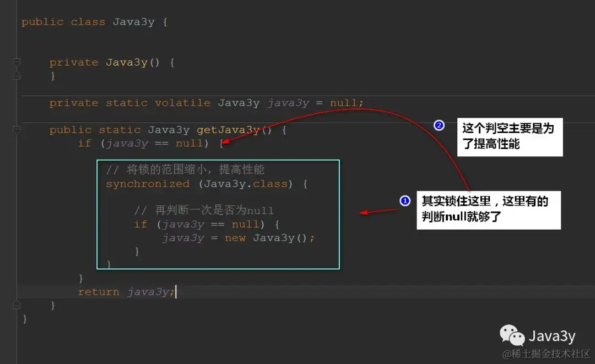The height and width of the screenshot is (364, 595).
Task: Click the synchronized keyword
Action: [x=148, y=184]
